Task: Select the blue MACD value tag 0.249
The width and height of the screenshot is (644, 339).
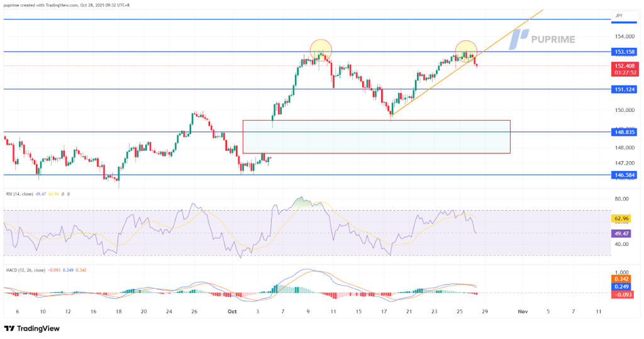Action: point(622,286)
